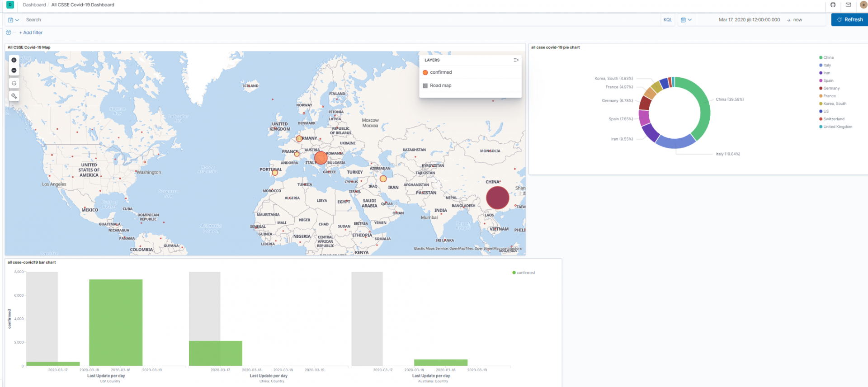Zoom in on the Covid-19 map
868x387 pixels.
14,60
